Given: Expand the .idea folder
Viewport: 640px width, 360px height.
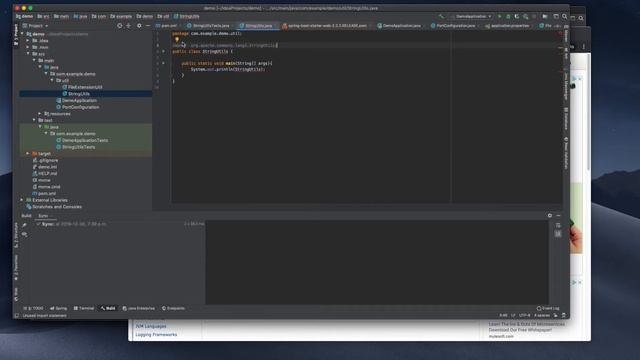Looking at the screenshot, I should 28,40.
